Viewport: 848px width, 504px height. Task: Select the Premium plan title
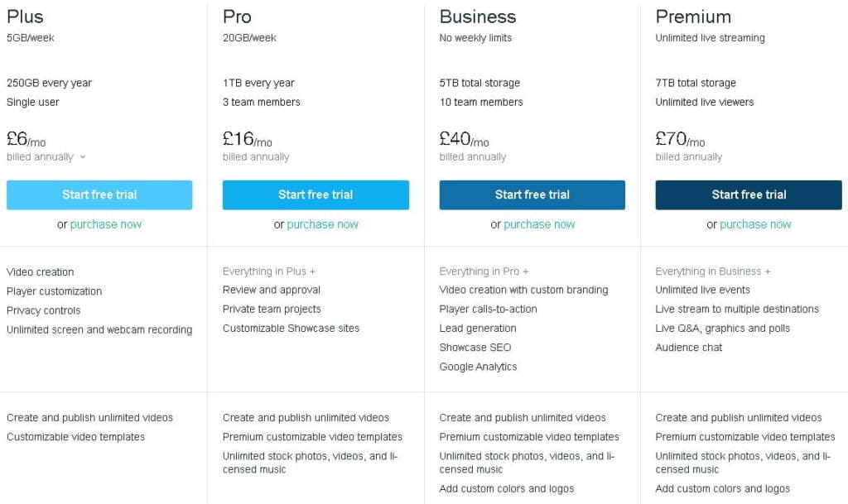click(x=693, y=17)
